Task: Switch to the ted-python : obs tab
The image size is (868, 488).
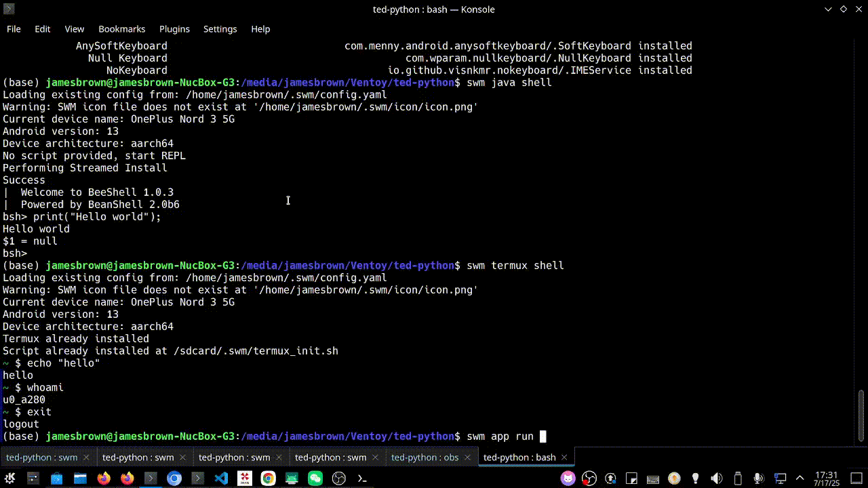Action: point(424,457)
